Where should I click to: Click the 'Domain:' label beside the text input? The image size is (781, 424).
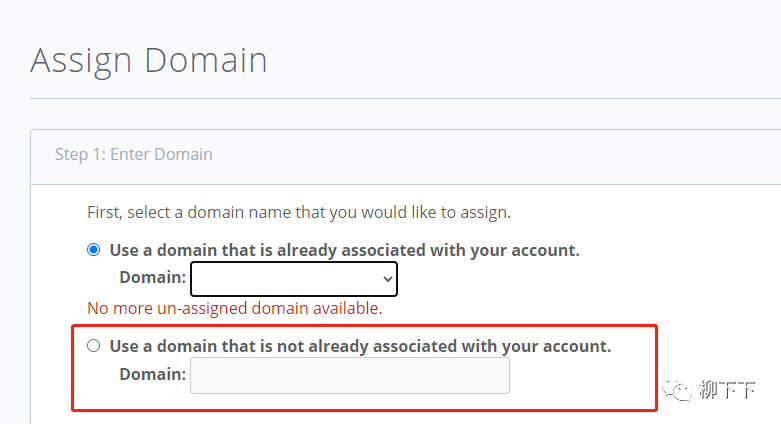pyautogui.click(x=152, y=374)
